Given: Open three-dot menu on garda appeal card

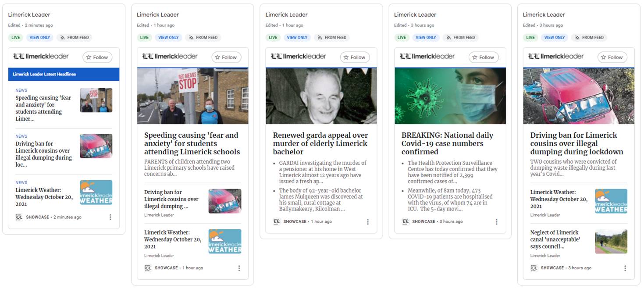Looking at the screenshot, I should [x=368, y=222].
